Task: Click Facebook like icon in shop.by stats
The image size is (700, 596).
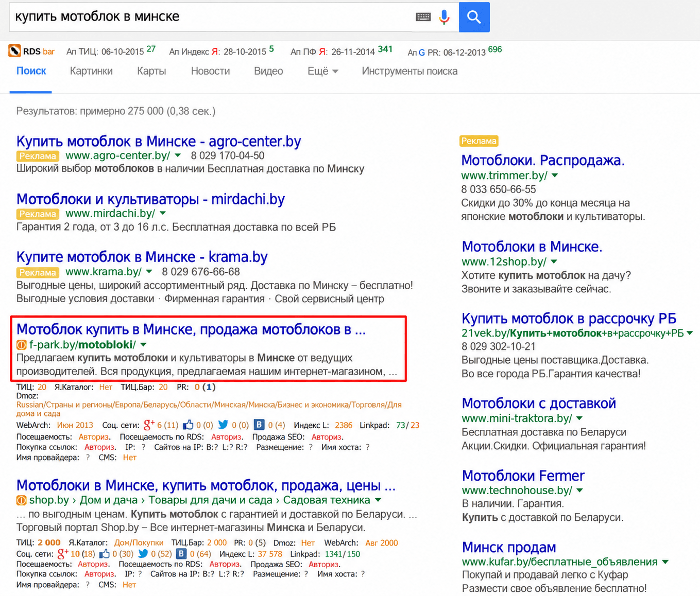Action: pyautogui.click(x=105, y=554)
